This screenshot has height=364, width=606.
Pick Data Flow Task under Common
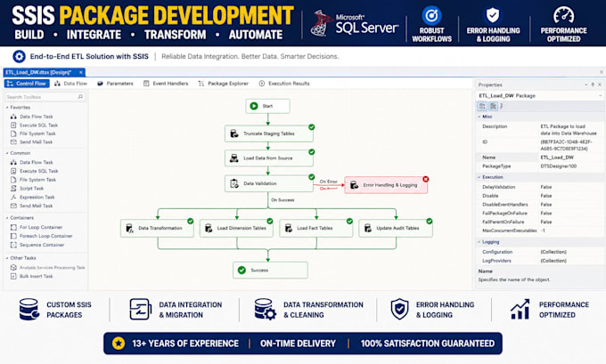(x=37, y=163)
